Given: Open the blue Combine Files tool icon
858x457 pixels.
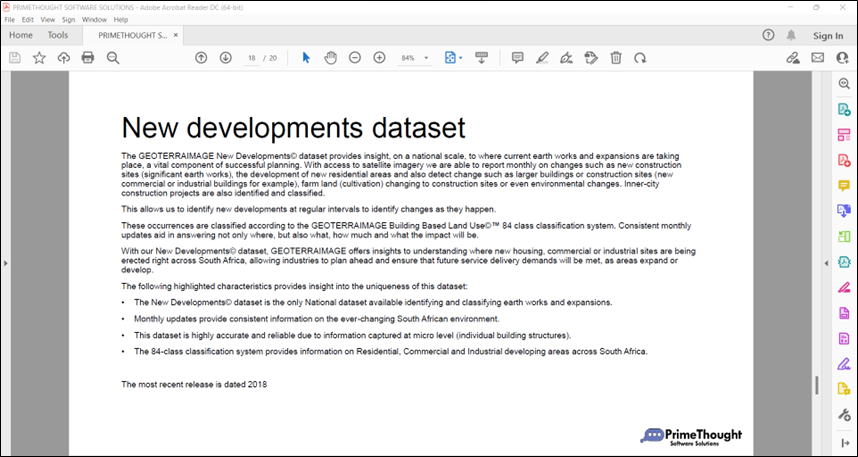Looking at the screenshot, I should click(844, 211).
